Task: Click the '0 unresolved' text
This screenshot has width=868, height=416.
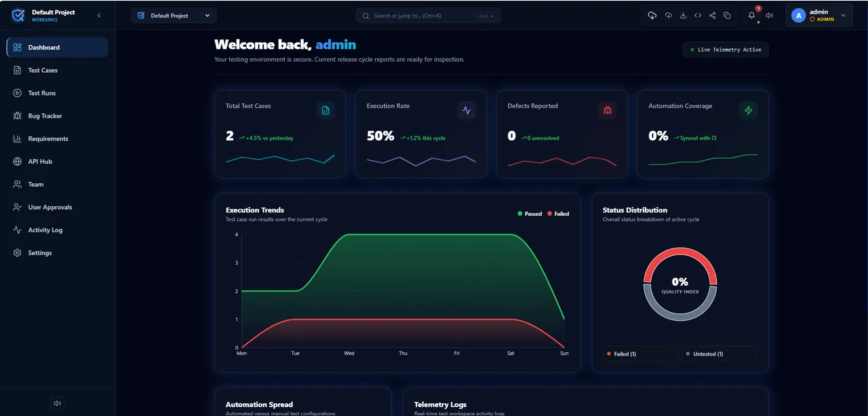Action: (543, 138)
